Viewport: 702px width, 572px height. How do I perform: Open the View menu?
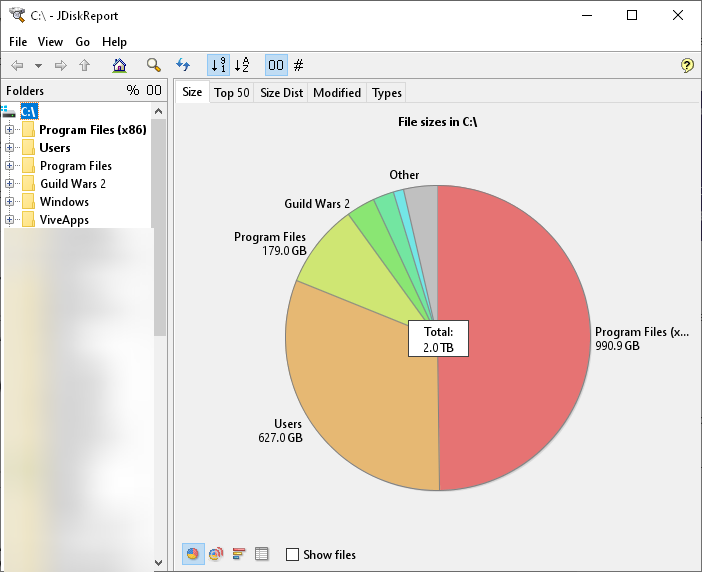coord(50,42)
